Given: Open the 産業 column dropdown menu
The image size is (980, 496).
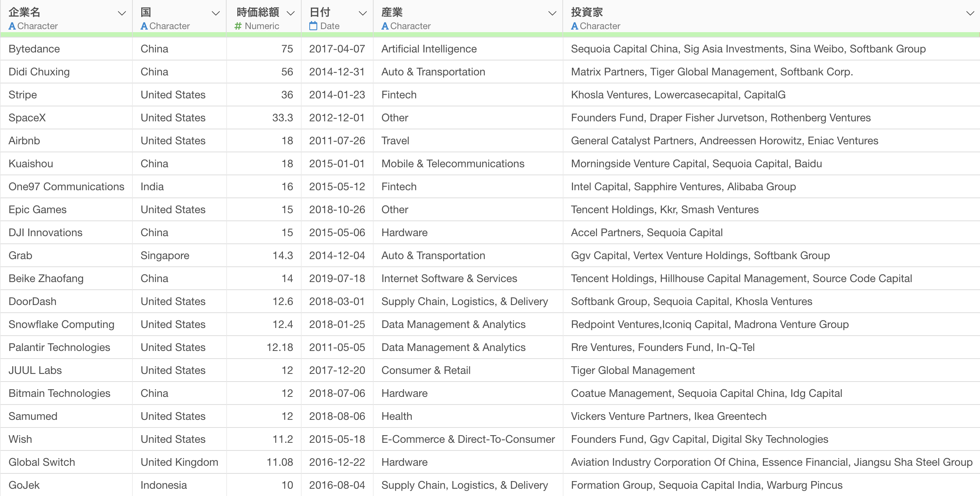Looking at the screenshot, I should 552,13.
